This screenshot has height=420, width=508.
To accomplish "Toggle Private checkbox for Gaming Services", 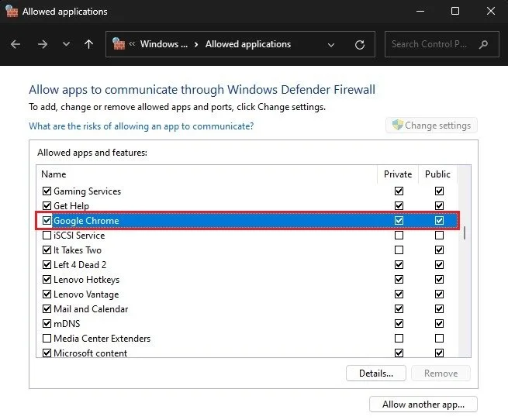I will [399, 191].
